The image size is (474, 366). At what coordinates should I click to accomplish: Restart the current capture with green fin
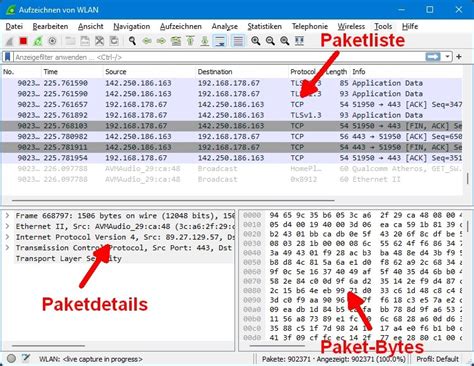point(38,41)
